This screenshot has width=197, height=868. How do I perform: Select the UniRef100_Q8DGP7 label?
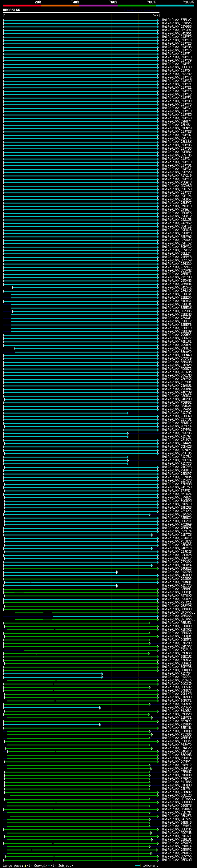[177, 474]
